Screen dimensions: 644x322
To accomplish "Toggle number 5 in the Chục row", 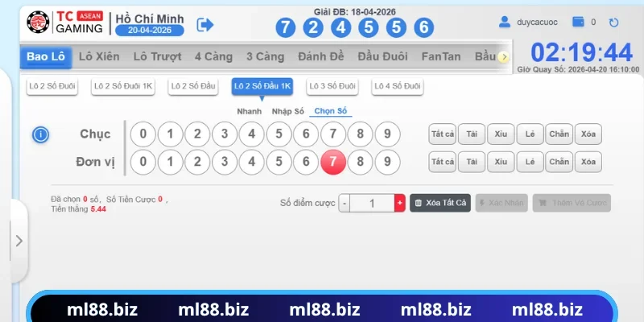I will (x=279, y=134).
